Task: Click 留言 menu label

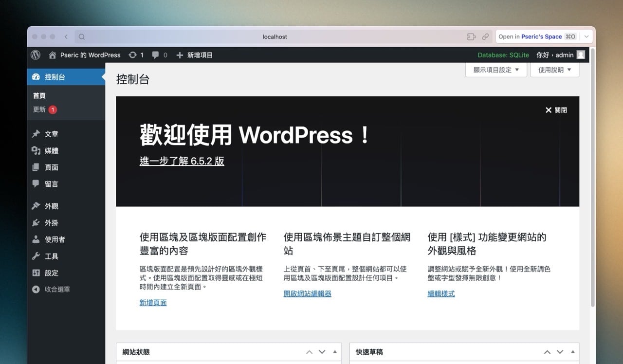Action: 52,184
